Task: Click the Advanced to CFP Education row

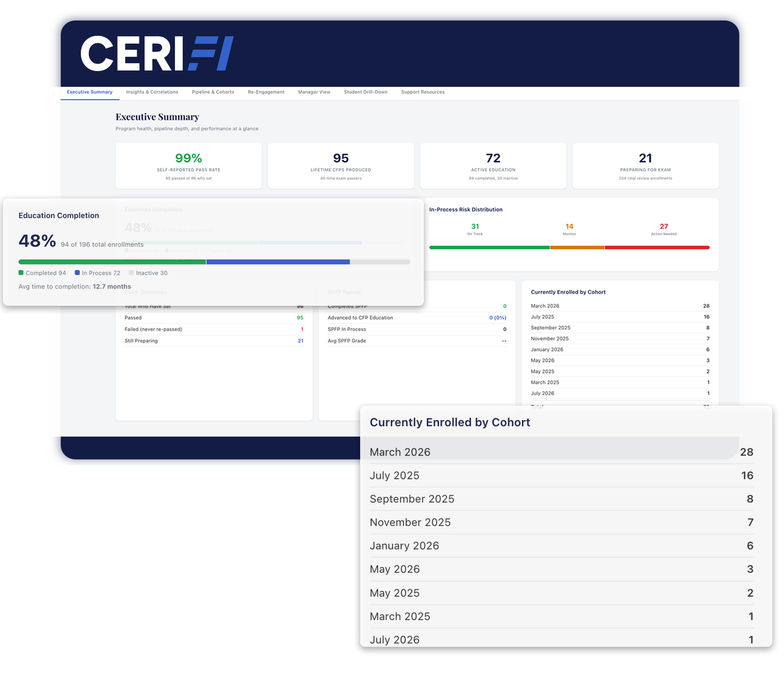Action: pyautogui.click(x=417, y=318)
